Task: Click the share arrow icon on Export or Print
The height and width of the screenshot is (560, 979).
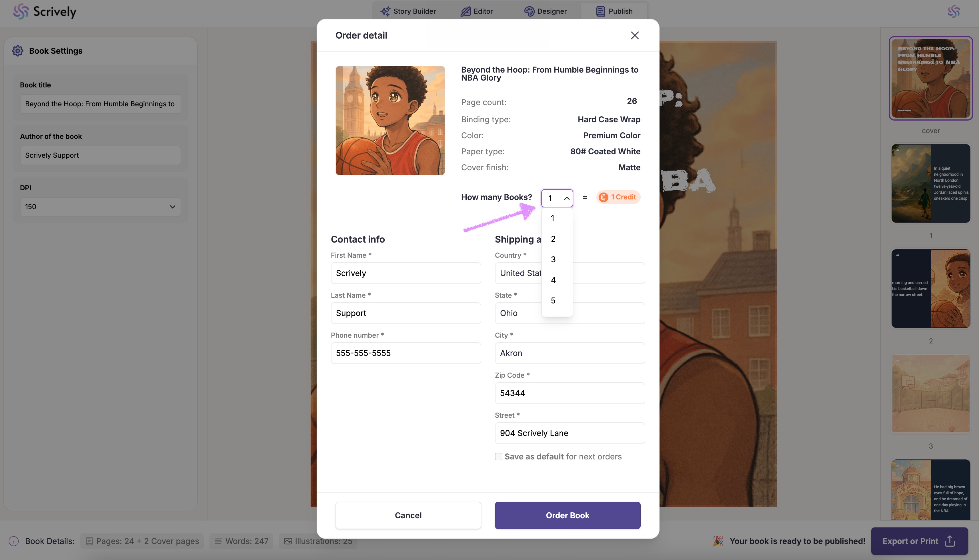Action: [950, 541]
